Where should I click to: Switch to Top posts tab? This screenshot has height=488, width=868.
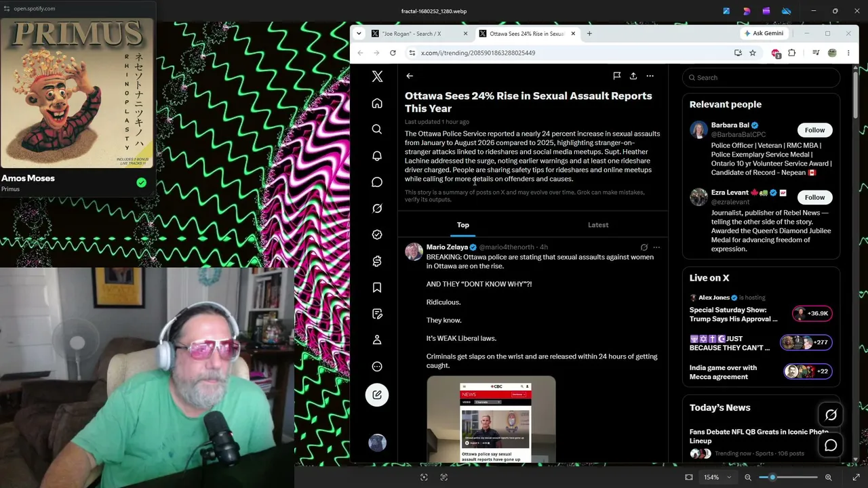coord(463,225)
